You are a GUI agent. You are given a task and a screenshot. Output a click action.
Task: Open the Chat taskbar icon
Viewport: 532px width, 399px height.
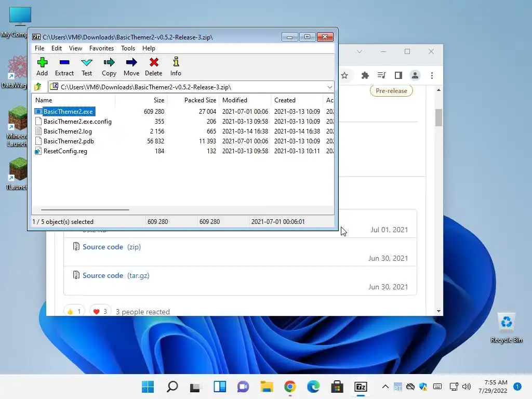pyautogui.click(x=243, y=387)
